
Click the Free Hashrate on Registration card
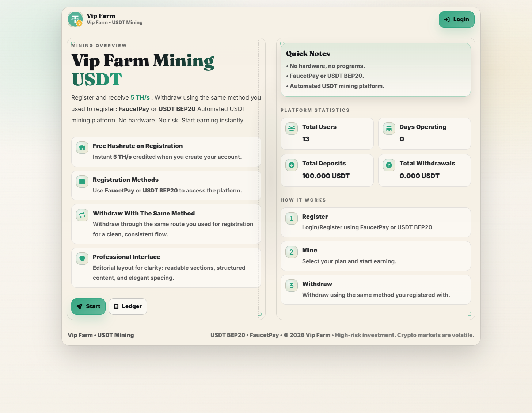(x=166, y=152)
